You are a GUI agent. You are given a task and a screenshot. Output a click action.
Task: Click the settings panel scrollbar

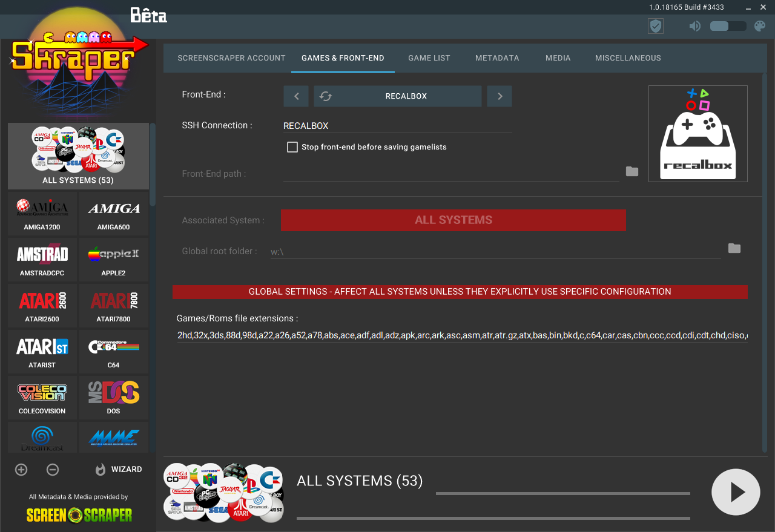tap(764, 262)
